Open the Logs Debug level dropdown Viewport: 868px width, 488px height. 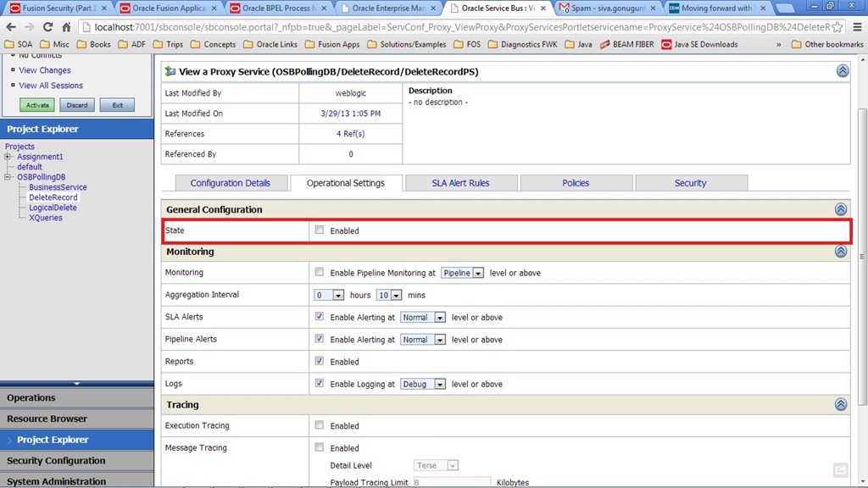click(423, 384)
